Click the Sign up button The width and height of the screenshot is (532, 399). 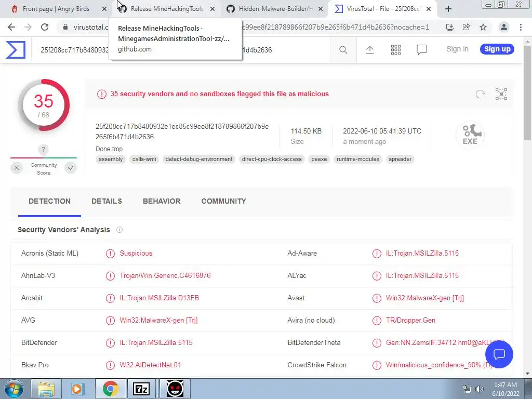coord(497,49)
